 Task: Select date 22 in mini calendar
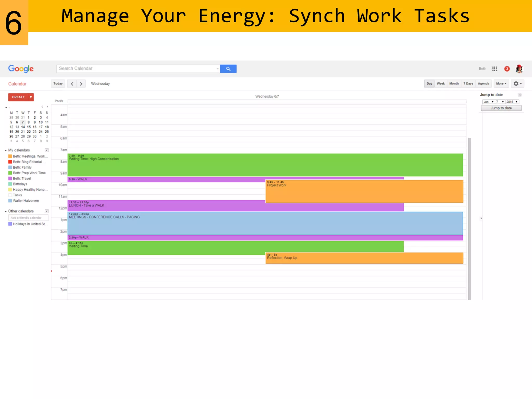click(x=29, y=132)
